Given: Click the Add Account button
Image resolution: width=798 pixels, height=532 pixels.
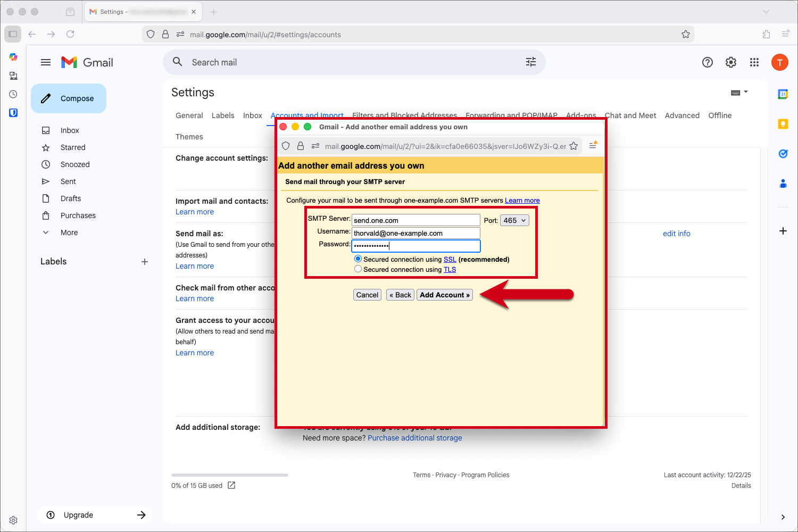Looking at the screenshot, I should pyautogui.click(x=445, y=295).
